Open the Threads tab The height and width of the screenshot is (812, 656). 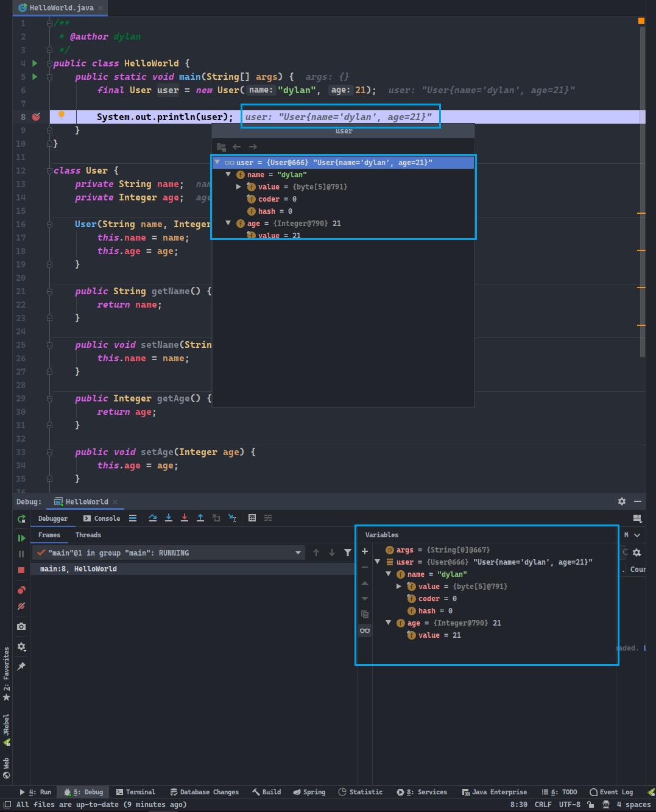point(88,535)
